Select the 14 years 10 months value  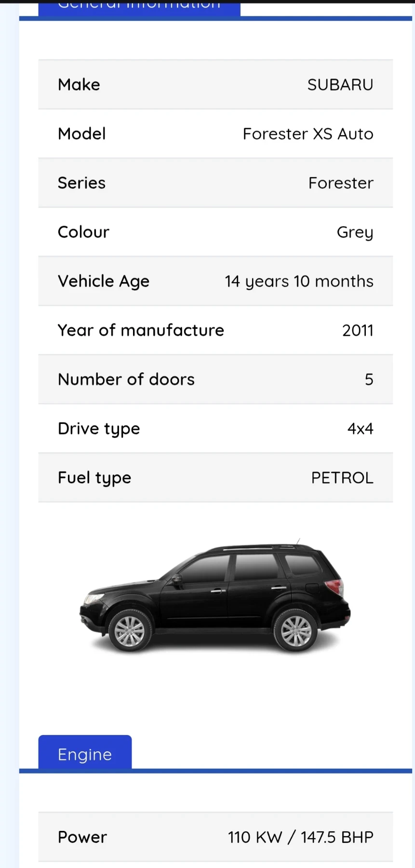coord(299,281)
